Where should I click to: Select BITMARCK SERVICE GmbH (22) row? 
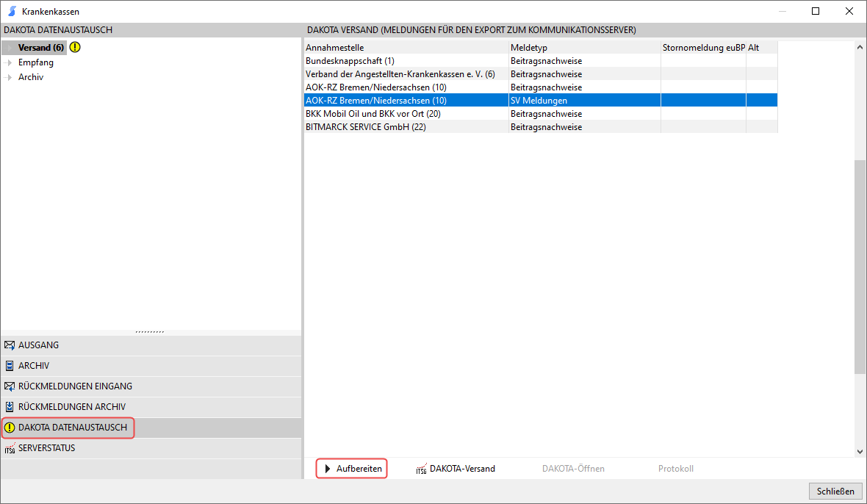click(x=541, y=127)
